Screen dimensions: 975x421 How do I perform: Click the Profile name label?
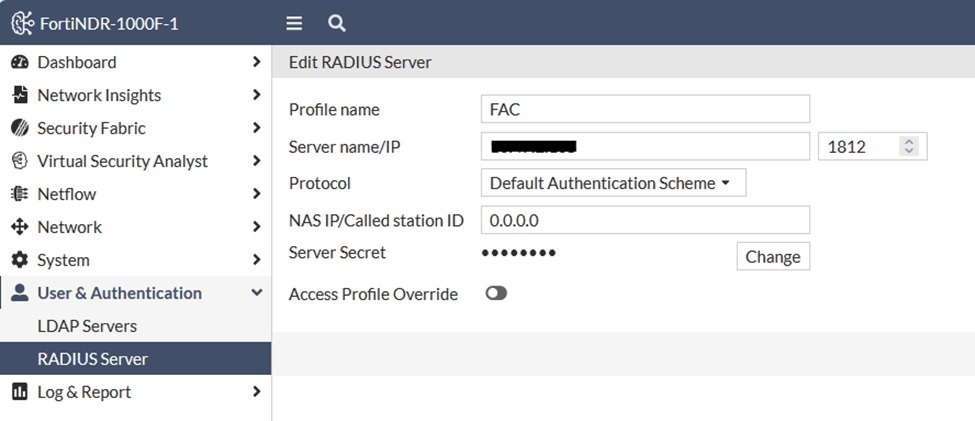[x=334, y=109]
